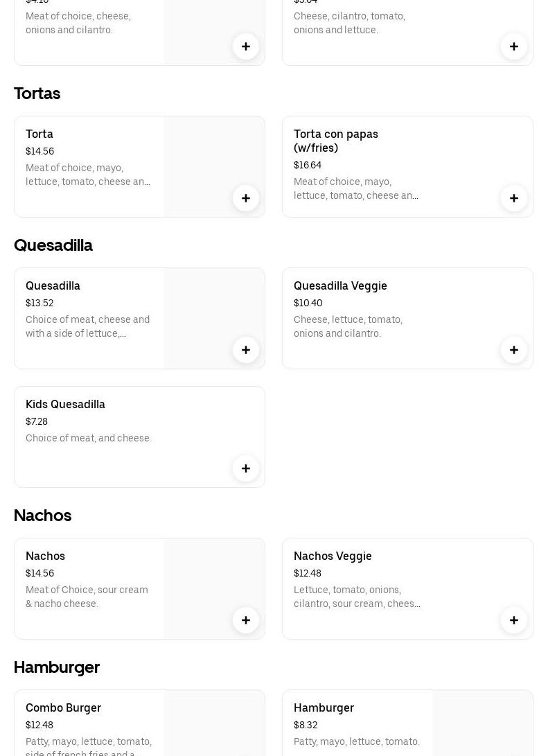Click the Nachos Veggie description text
Screen dimensions: 557x756
[x=357, y=597]
